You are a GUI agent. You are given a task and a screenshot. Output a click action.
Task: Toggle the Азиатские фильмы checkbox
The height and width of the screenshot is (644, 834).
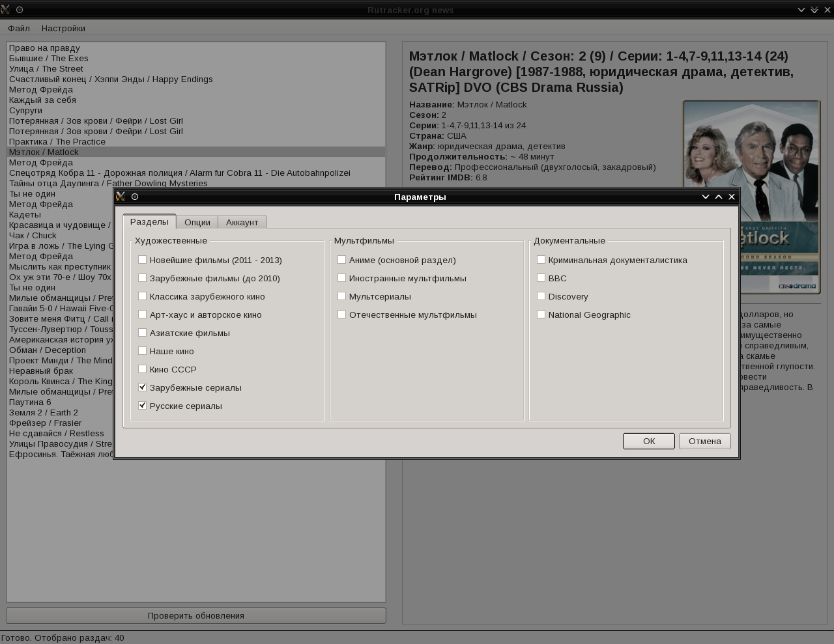tap(142, 332)
